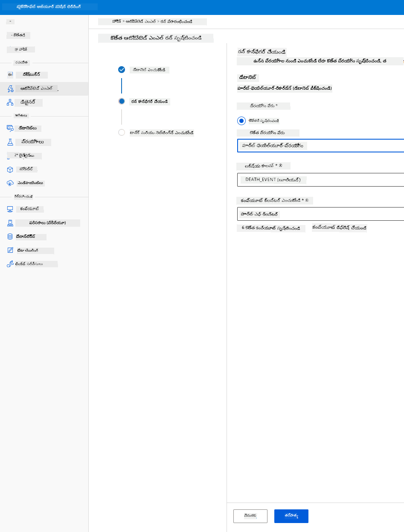Expand the compute cluster selection dropdown
The image size is (404, 532).
320,213
